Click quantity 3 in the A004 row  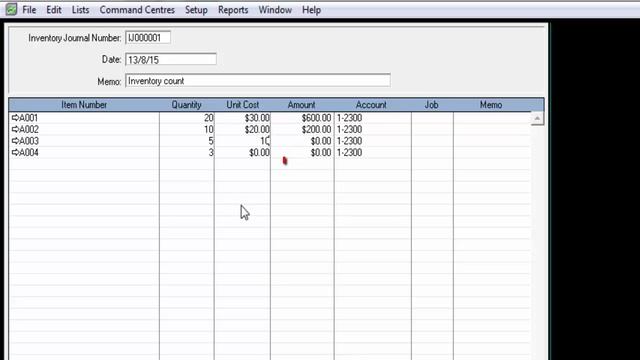coord(187,152)
